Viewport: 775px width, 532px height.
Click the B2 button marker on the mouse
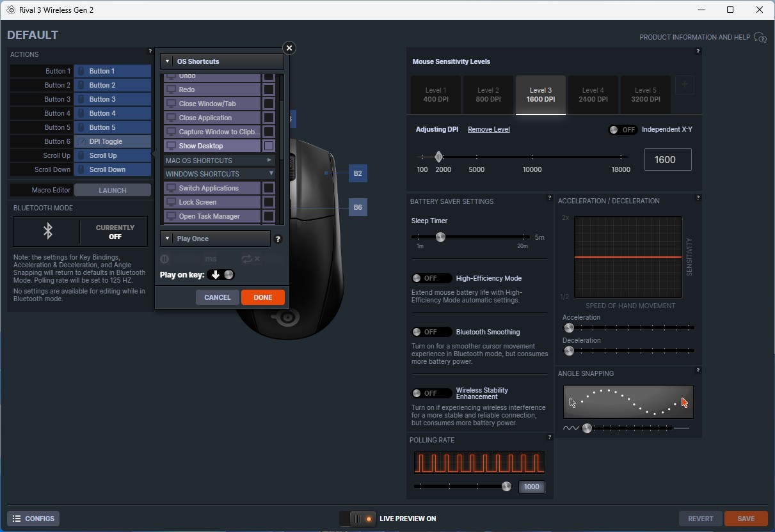[358, 173]
